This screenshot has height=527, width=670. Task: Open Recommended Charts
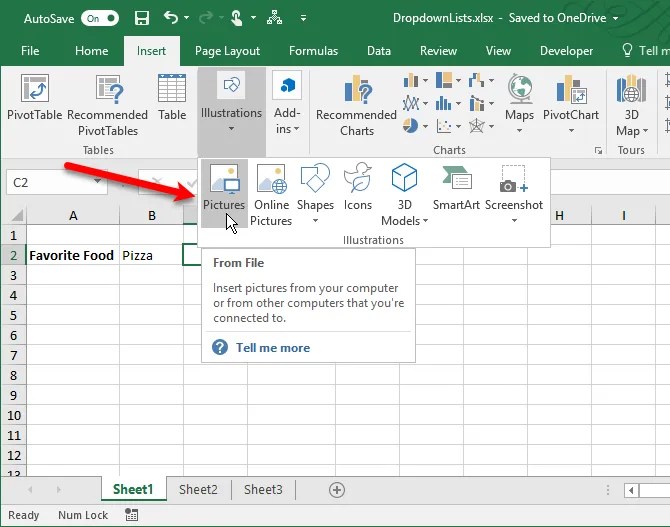(x=357, y=105)
